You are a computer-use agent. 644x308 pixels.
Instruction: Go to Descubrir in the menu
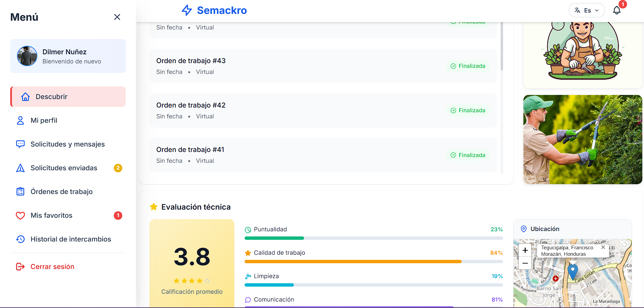point(68,97)
